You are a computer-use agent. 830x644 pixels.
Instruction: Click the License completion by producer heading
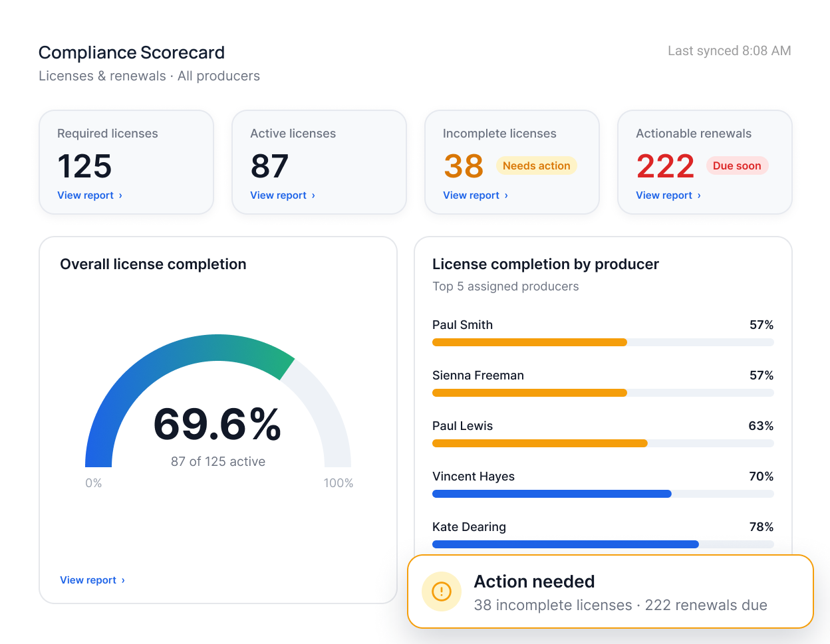(545, 265)
